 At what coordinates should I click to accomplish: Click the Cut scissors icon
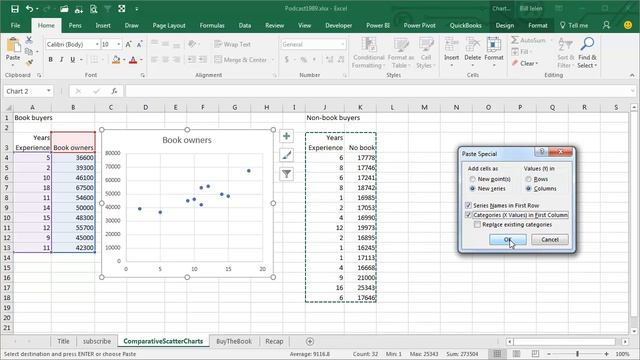(29, 40)
